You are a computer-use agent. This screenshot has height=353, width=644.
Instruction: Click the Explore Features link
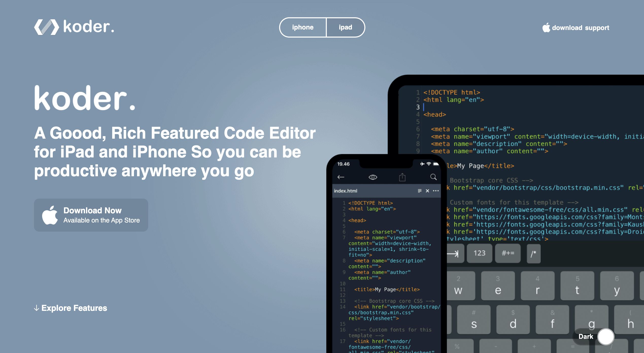tap(71, 307)
